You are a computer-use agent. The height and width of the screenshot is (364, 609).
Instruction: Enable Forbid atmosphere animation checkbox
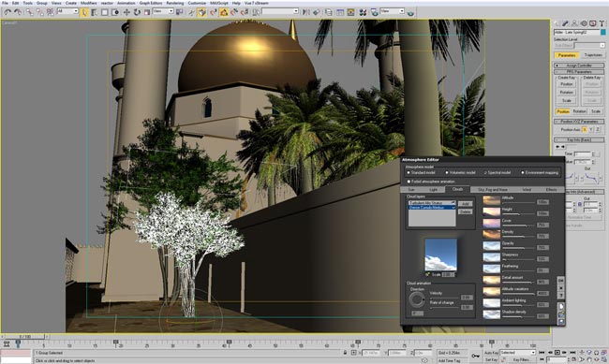(x=408, y=182)
